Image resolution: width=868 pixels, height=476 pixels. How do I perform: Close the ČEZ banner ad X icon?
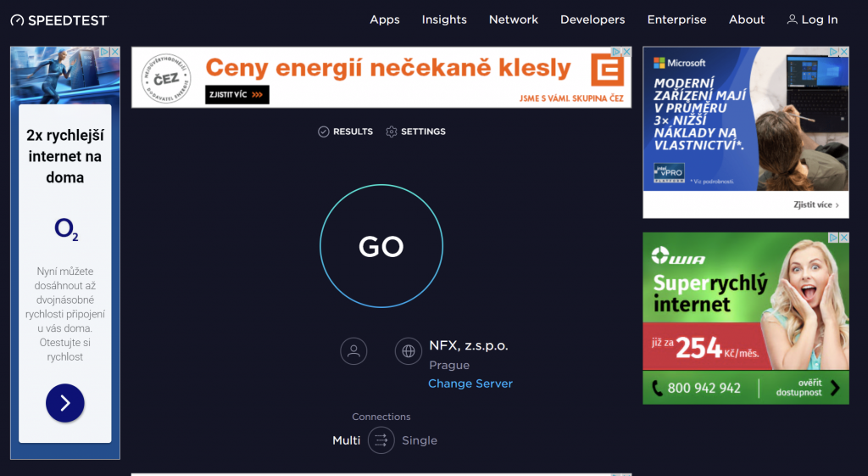pos(626,53)
